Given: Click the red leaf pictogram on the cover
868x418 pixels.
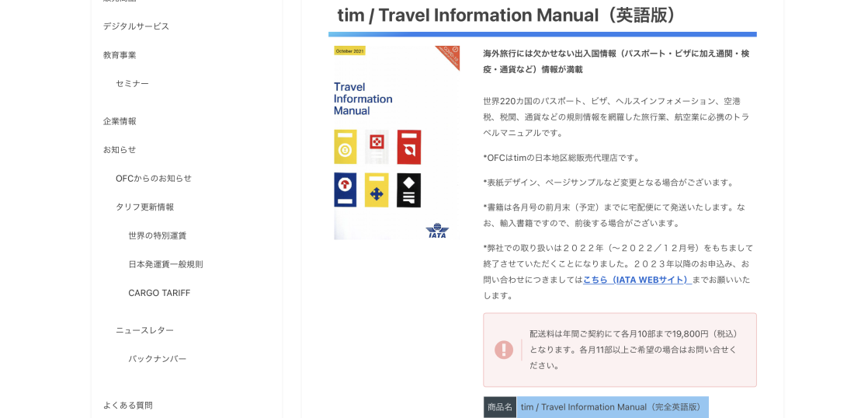Looking at the screenshot, I should point(408,147).
